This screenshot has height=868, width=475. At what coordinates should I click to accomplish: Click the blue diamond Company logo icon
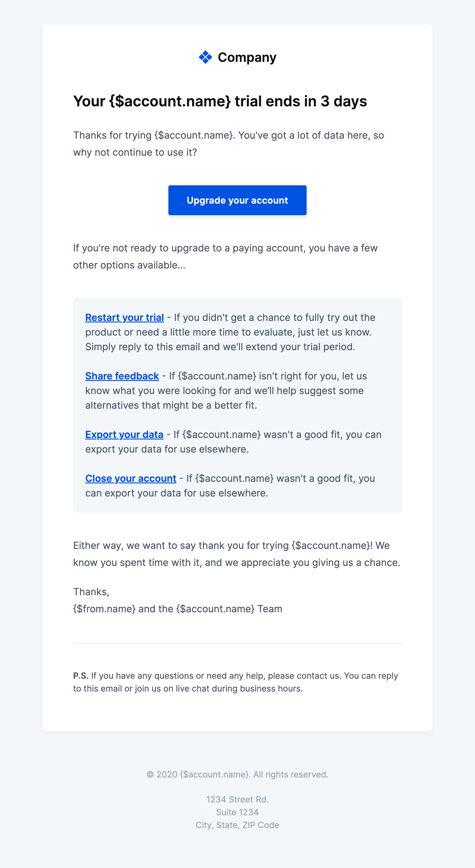(205, 57)
